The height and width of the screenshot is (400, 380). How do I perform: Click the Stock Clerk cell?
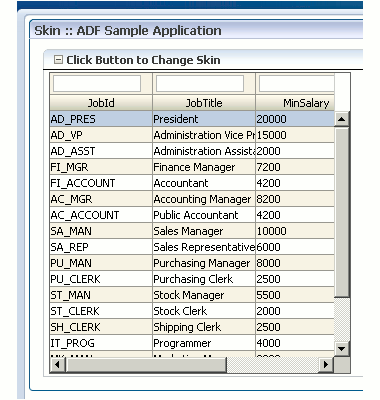pos(204,311)
